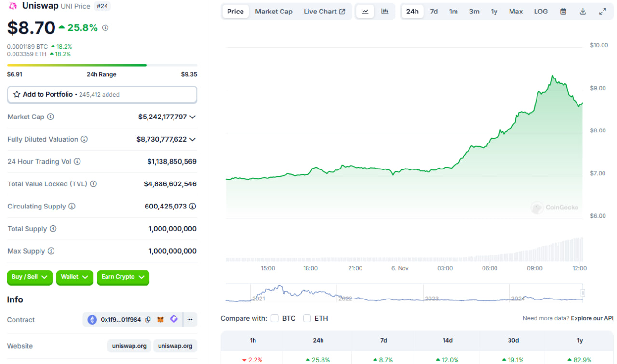
Task: Click info icon beside Total Value Locked
Action: [94, 184]
